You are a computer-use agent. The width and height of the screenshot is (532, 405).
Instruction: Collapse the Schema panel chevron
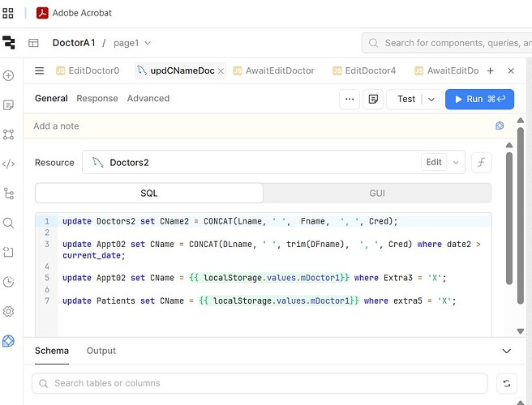tap(507, 351)
